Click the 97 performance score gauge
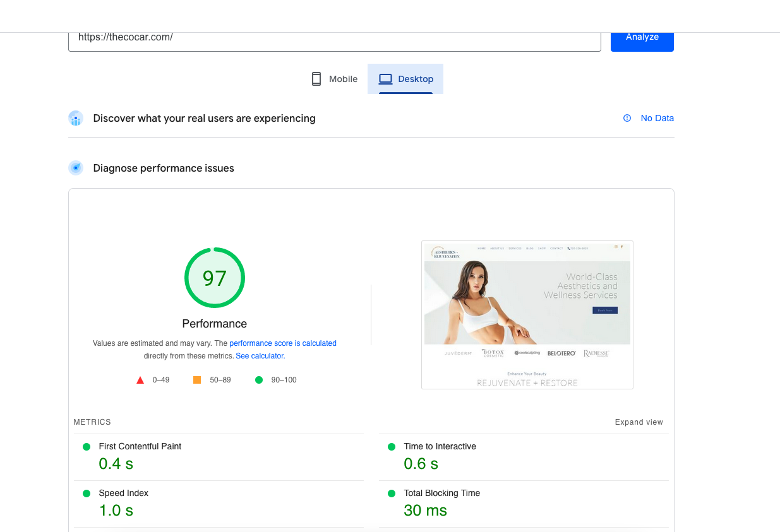 [x=215, y=278]
